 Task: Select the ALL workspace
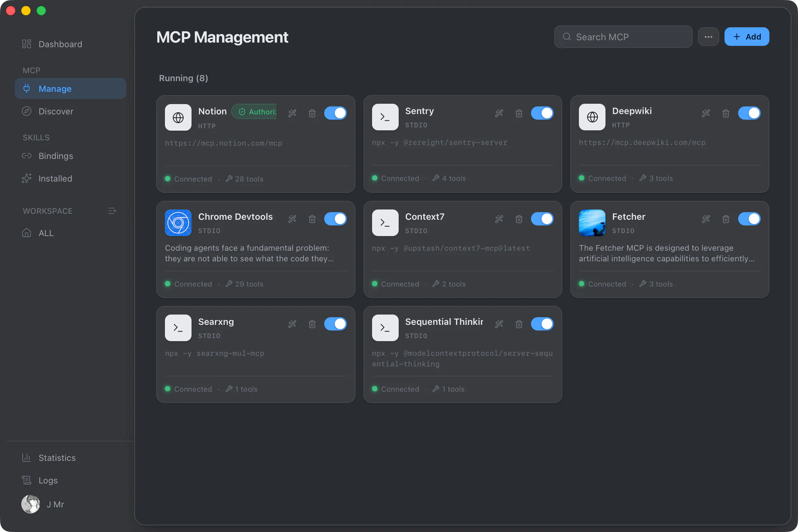[x=70, y=233]
